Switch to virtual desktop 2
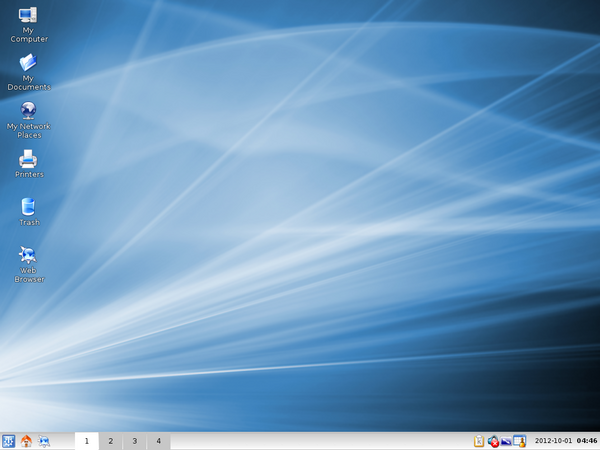The height and width of the screenshot is (450, 600). pyautogui.click(x=111, y=441)
